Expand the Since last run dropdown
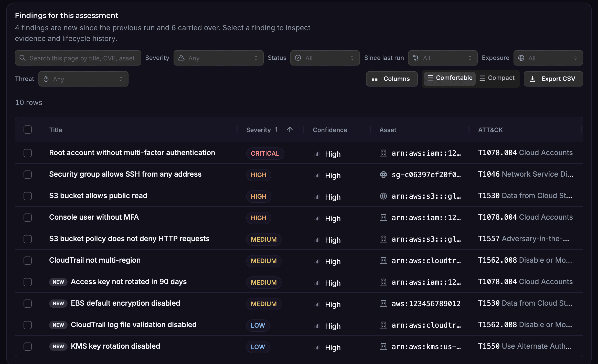Screen dimensions: 598x364 443,58
